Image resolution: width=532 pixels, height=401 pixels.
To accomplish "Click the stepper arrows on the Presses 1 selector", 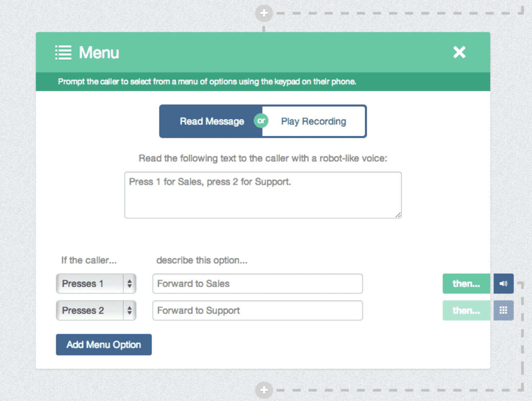I will point(130,284).
